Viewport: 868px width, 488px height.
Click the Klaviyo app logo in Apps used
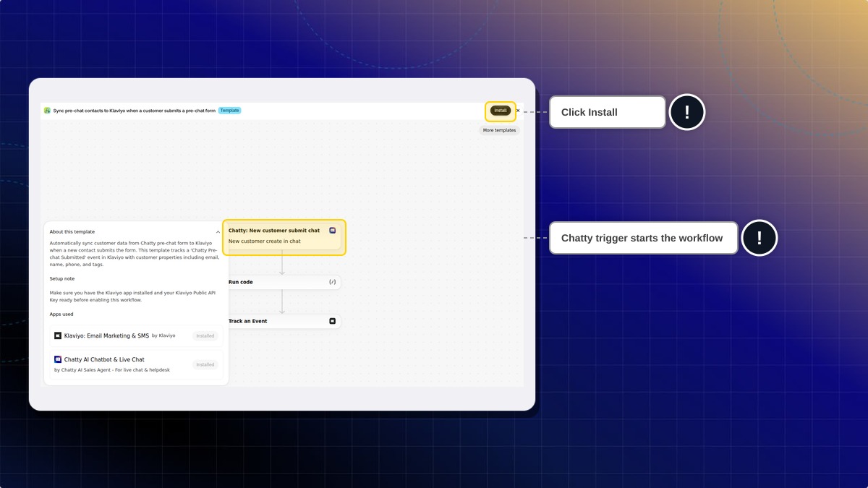(x=58, y=335)
